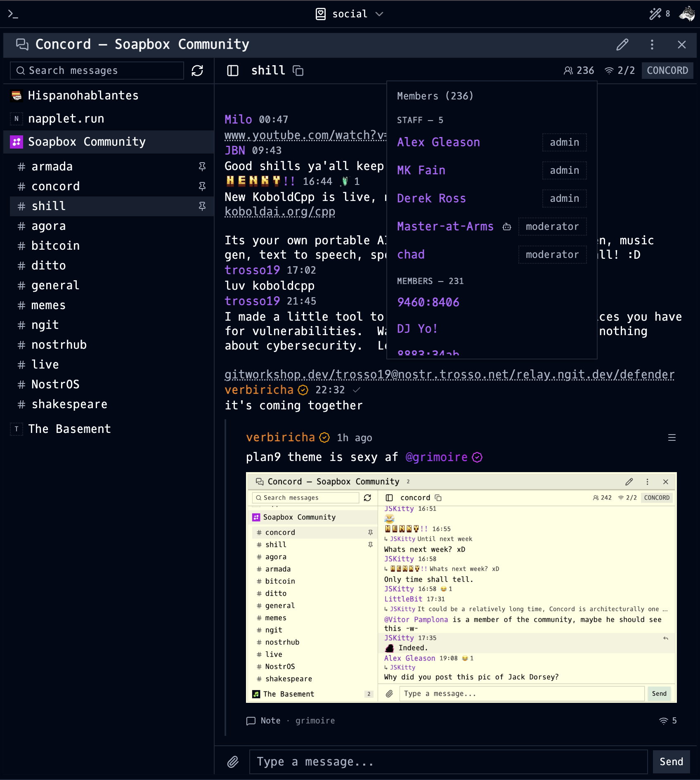The height and width of the screenshot is (780, 700).
Task: Focus the Type a message field
Action: point(448,762)
